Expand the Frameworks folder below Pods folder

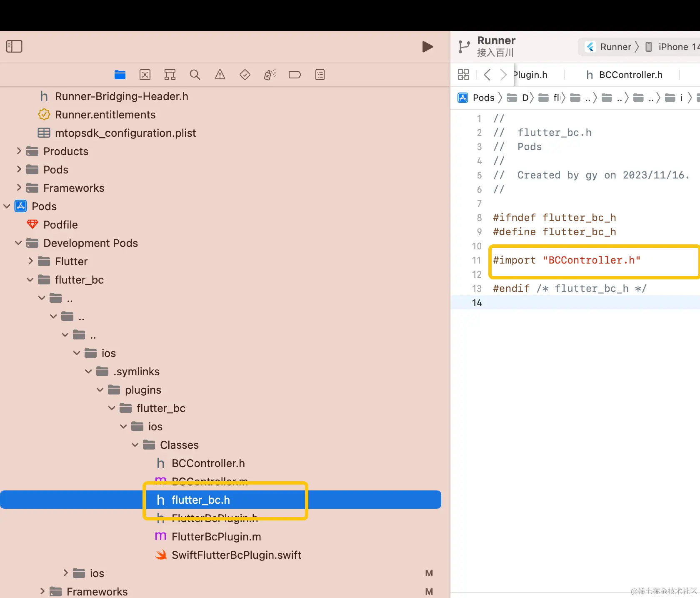pyautogui.click(x=19, y=188)
